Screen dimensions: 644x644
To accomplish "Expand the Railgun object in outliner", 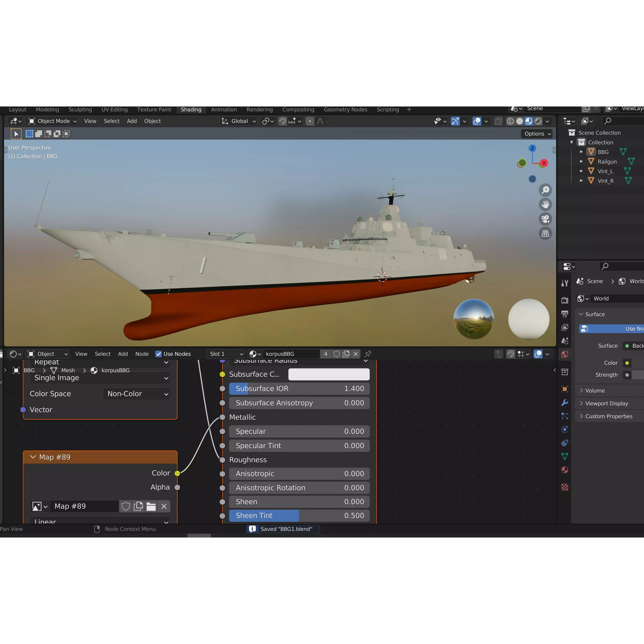I will tap(581, 161).
